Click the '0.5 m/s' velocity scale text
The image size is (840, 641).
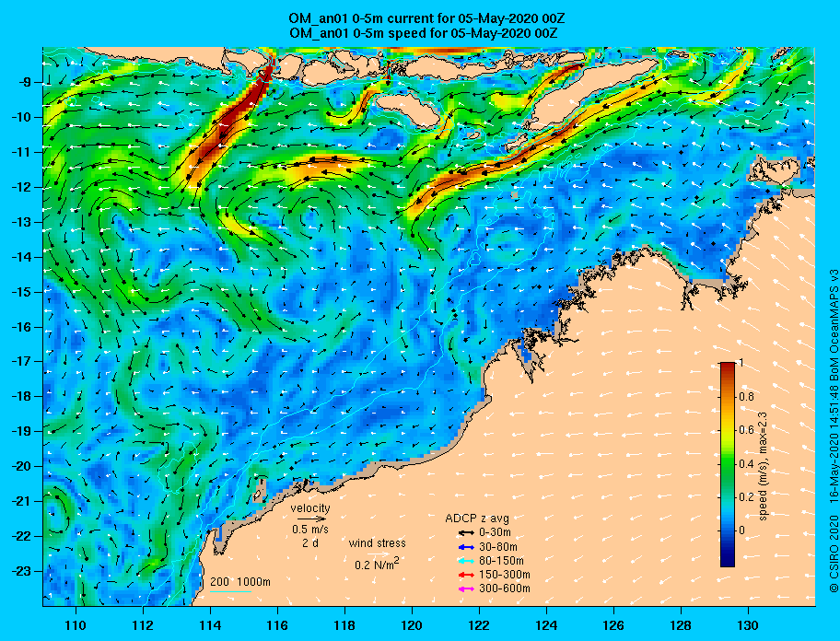[x=310, y=529]
